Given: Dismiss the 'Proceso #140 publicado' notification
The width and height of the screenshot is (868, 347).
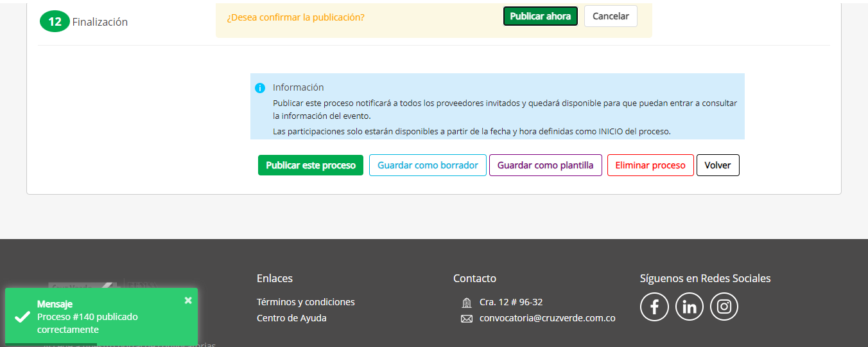Looking at the screenshot, I should 188,300.
